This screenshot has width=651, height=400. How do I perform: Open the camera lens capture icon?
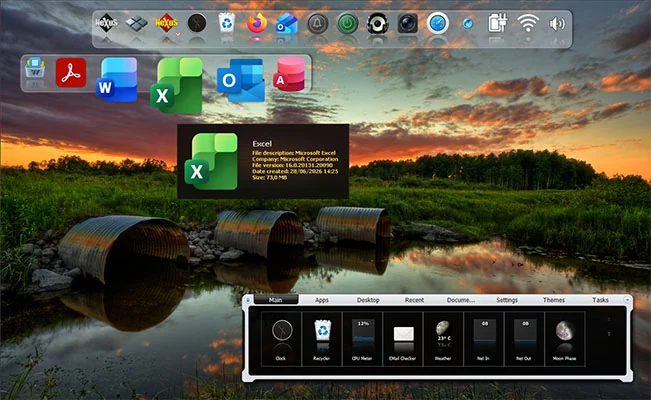tap(407, 23)
